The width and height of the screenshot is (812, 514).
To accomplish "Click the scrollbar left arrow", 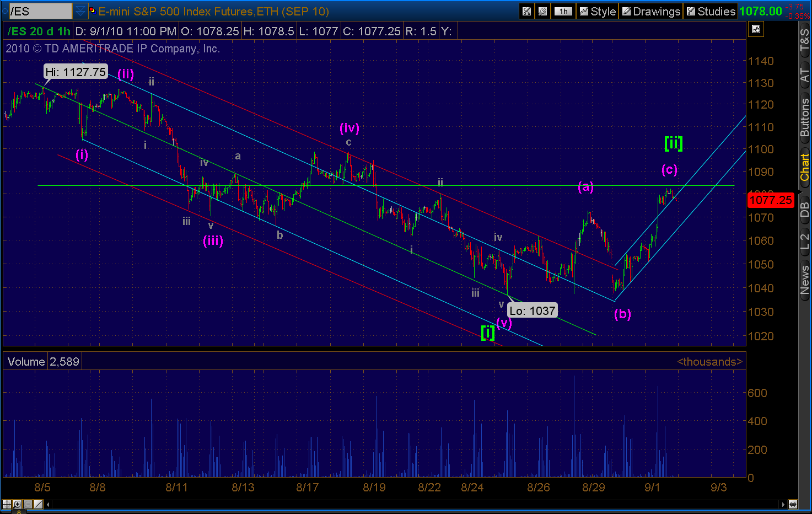I will pos(49,504).
